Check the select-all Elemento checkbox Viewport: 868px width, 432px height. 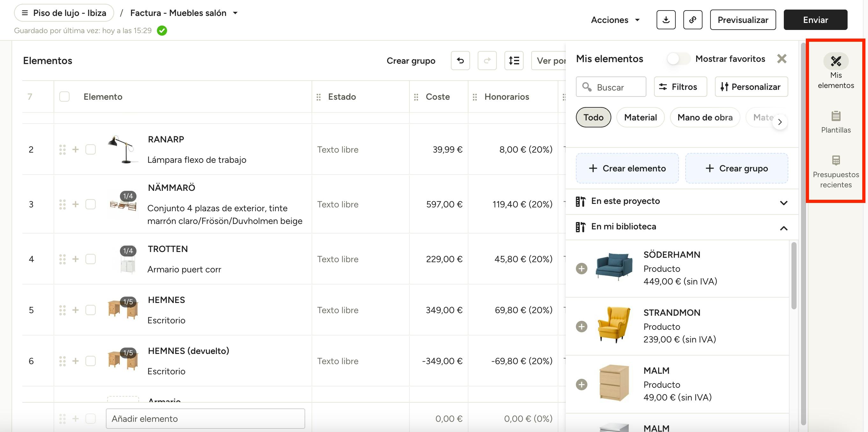point(64,97)
